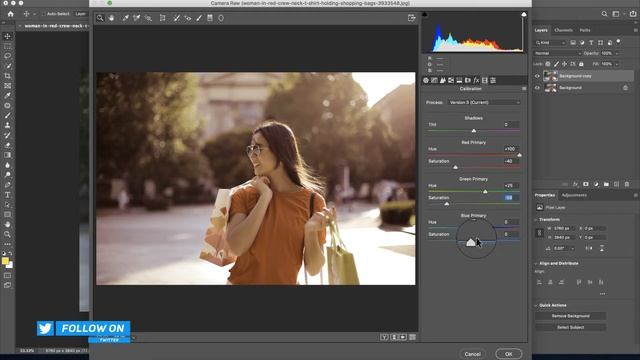Screen dimensions: 640x360
Task: Open Photoshop search icon at top right
Action: pyautogui.click(x=604, y=14)
